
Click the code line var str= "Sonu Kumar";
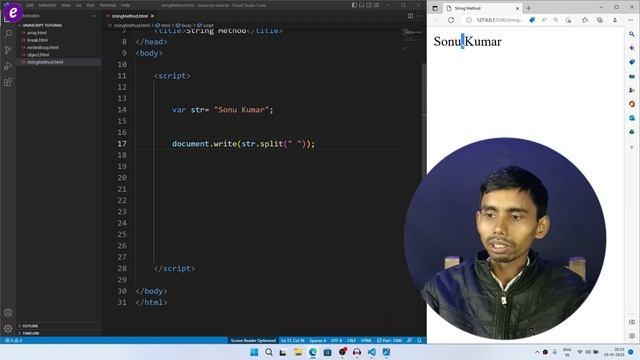click(222, 110)
